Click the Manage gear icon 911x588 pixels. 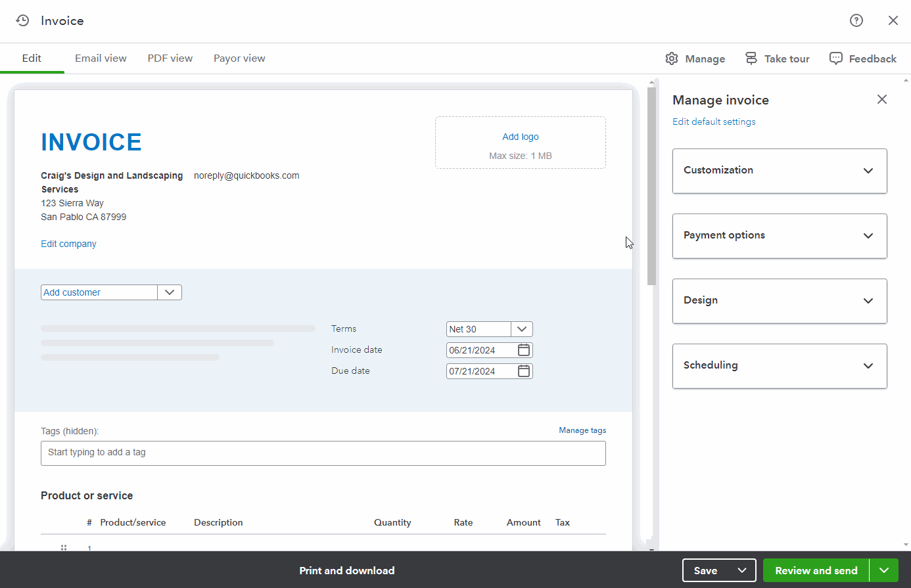tap(671, 58)
